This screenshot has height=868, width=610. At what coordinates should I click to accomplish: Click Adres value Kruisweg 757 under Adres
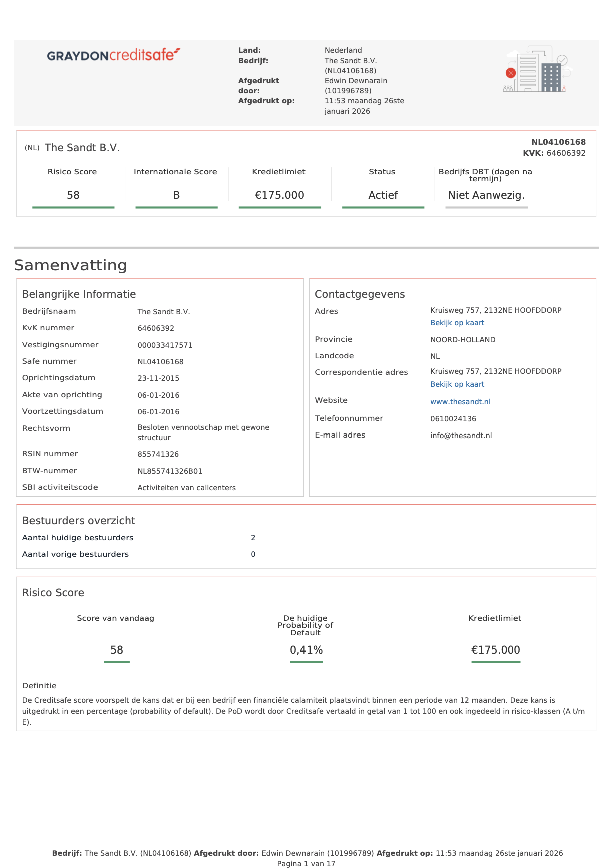[496, 310]
